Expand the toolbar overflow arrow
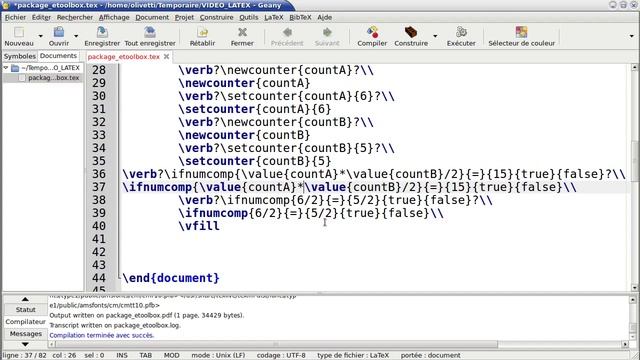The width and height of the screenshot is (640, 360). 631,36
